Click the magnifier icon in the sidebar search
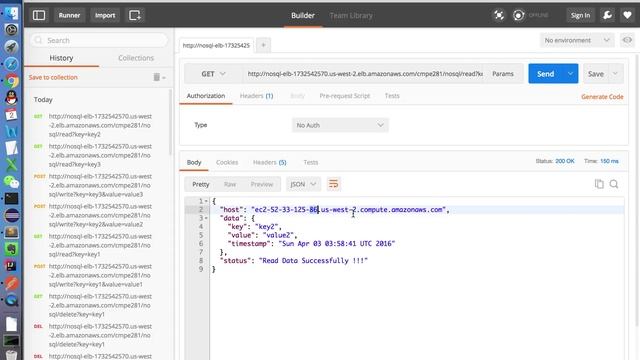This screenshot has width=640, height=360. click(x=38, y=40)
